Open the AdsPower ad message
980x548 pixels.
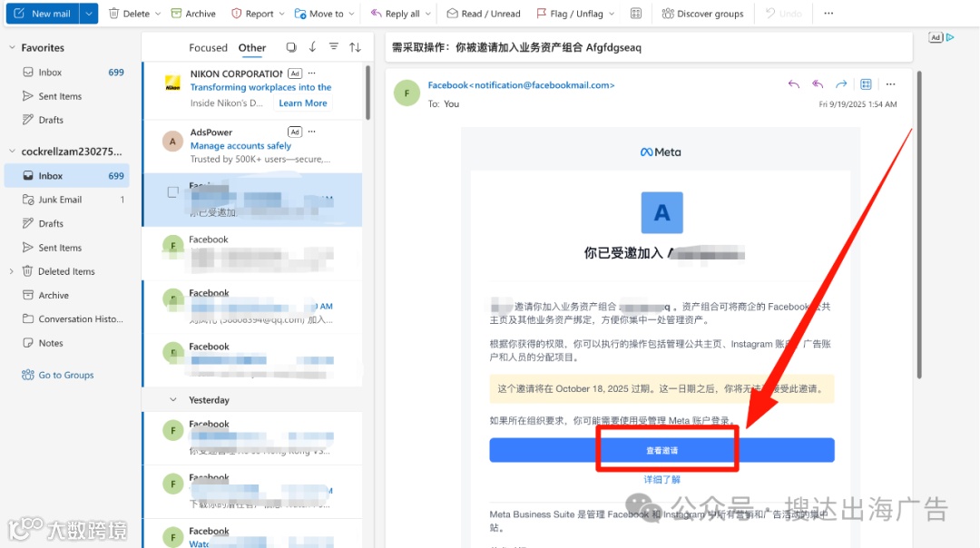(x=252, y=145)
